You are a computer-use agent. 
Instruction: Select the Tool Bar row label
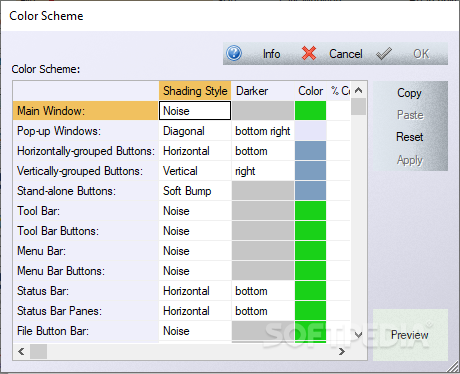pos(85,211)
